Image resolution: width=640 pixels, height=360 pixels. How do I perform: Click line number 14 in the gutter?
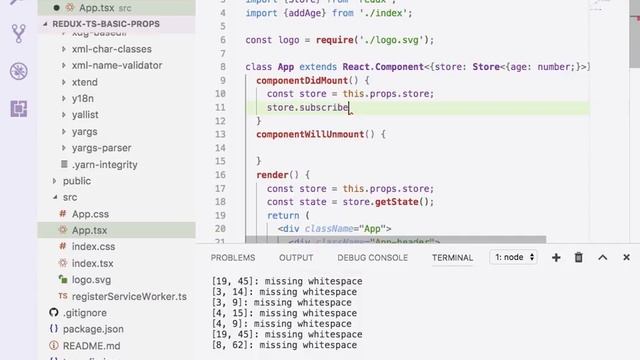coord(220,148)
